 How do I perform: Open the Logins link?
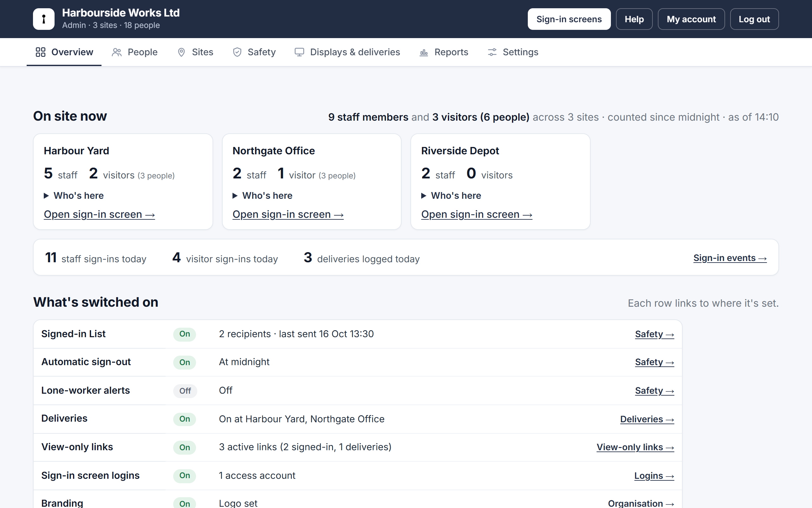654,476
